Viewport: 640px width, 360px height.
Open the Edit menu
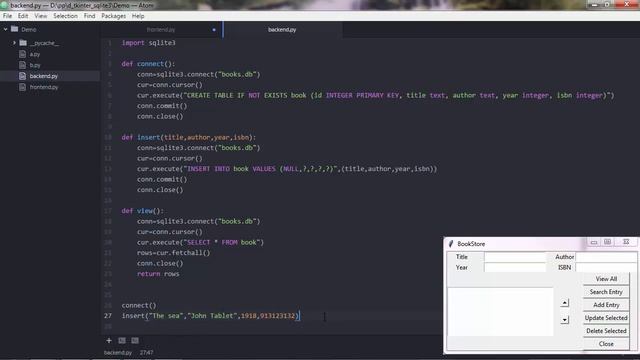coord(23,16)
